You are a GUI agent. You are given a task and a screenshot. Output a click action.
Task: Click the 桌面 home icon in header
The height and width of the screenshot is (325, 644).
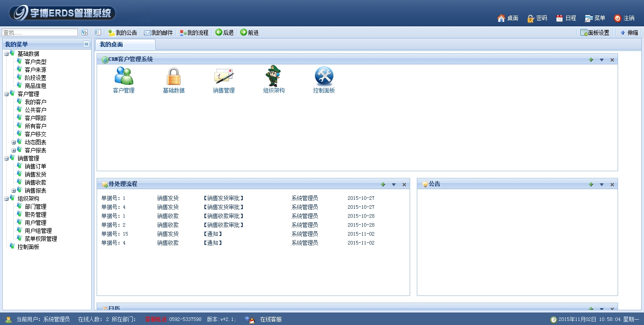501,18
